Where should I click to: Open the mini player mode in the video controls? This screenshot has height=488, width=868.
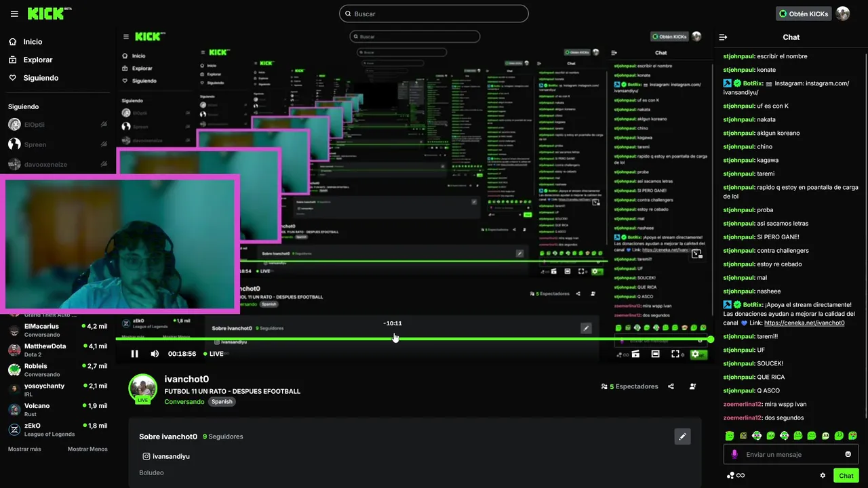click(635, 354)
